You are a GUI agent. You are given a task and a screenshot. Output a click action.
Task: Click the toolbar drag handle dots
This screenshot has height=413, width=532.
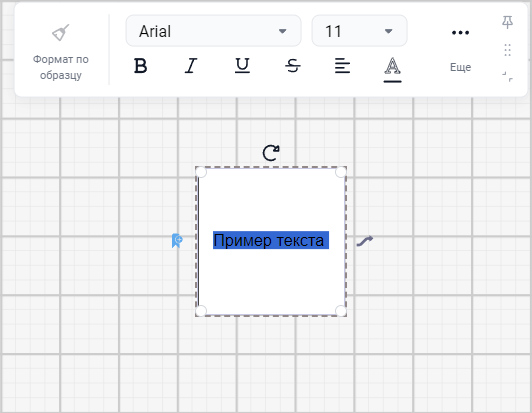coord(508,50)
